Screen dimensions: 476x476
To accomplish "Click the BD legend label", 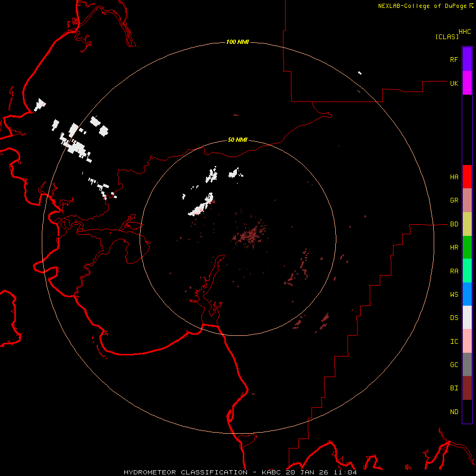I will (454, 224).
